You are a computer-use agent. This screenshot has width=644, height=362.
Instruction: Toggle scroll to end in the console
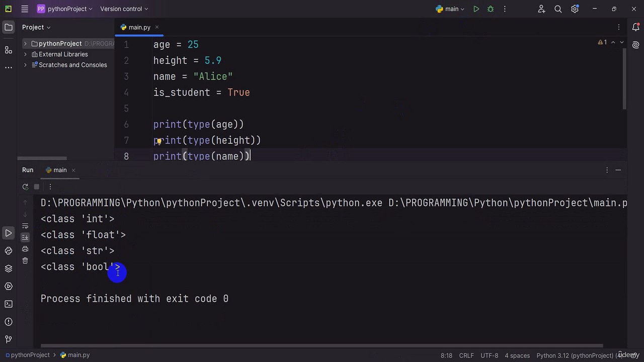25,237
